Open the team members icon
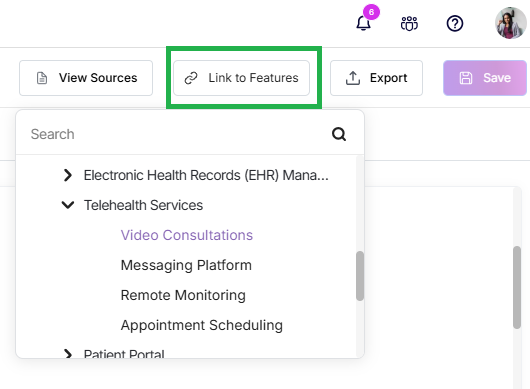This screenshot has height=389, width=530. point(409,24)
